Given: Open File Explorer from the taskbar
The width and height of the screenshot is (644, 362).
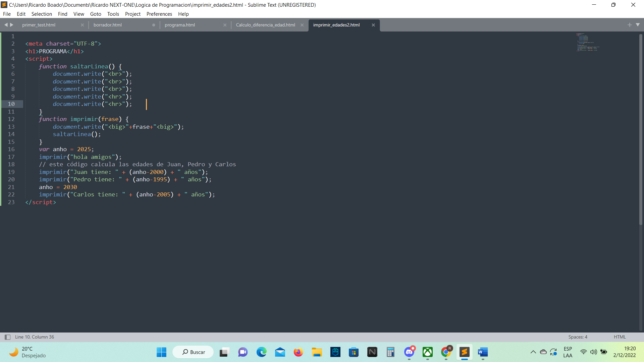Looking at the screenshot, I should coord(317,352).
